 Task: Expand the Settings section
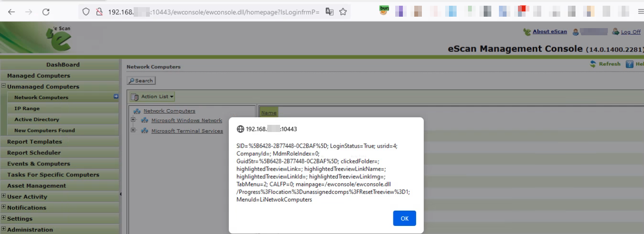point(3,218)
